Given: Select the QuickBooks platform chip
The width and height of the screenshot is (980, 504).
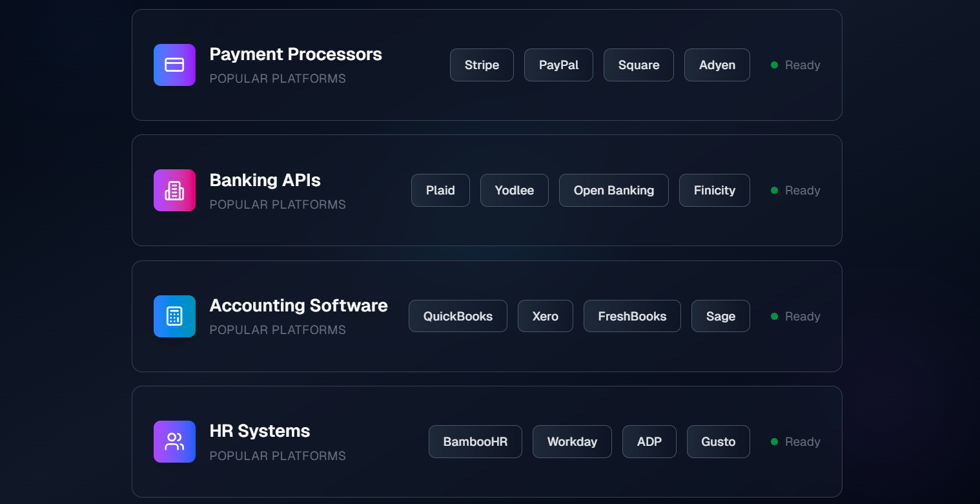Looking at the screenshot, I should 458,316.
